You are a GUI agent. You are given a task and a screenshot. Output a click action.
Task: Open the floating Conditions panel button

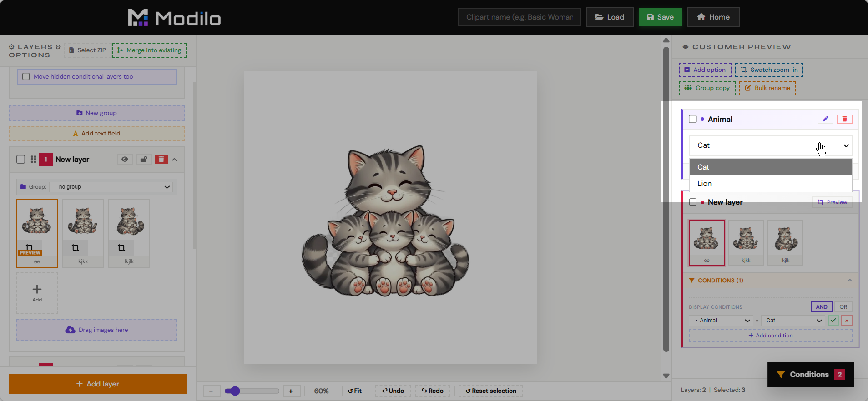click(x=810, y=375)
